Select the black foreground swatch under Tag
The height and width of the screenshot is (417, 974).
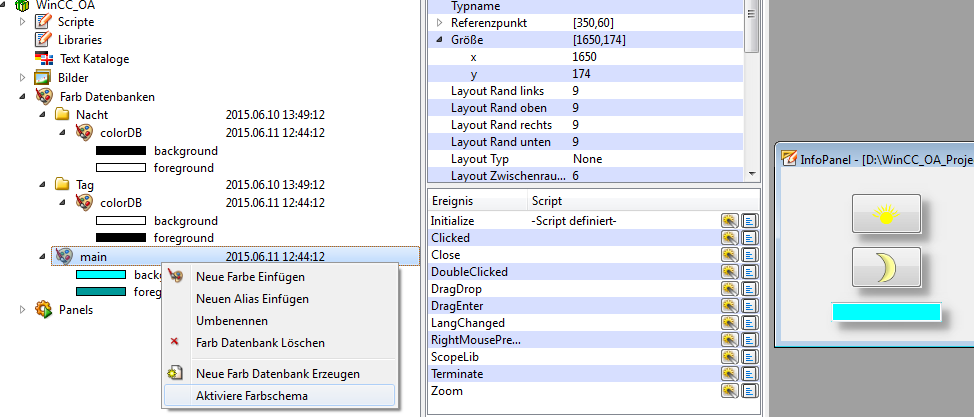pyautogui.click(x=121, y=238)
